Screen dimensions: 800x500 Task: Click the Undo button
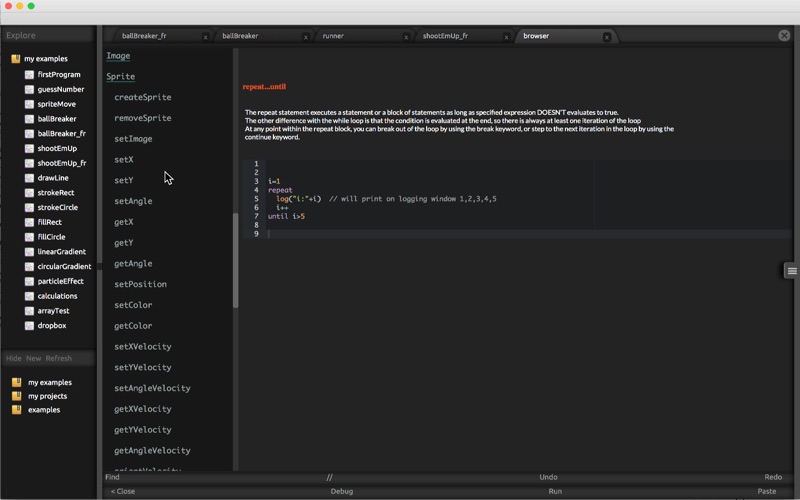[x=548, y=477]
